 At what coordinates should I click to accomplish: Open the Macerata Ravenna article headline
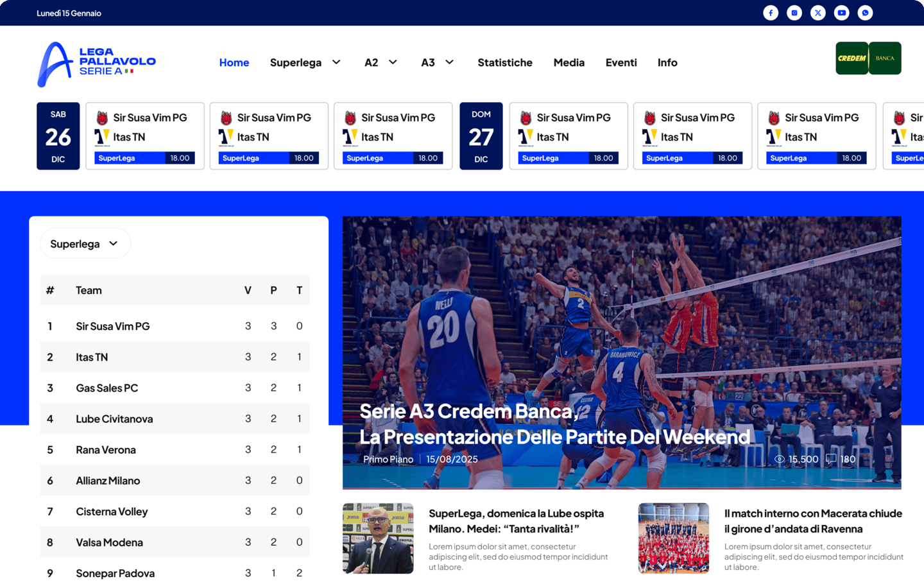coord(813,521)
